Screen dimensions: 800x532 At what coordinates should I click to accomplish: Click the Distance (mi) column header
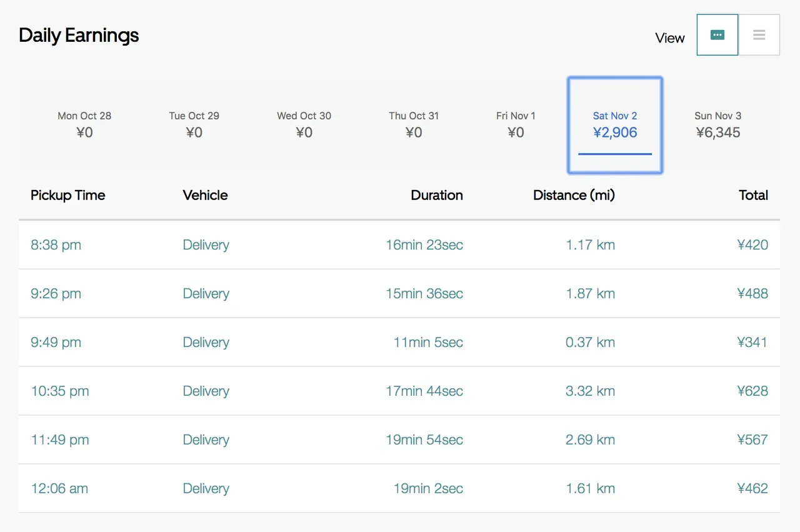[574, 195]
